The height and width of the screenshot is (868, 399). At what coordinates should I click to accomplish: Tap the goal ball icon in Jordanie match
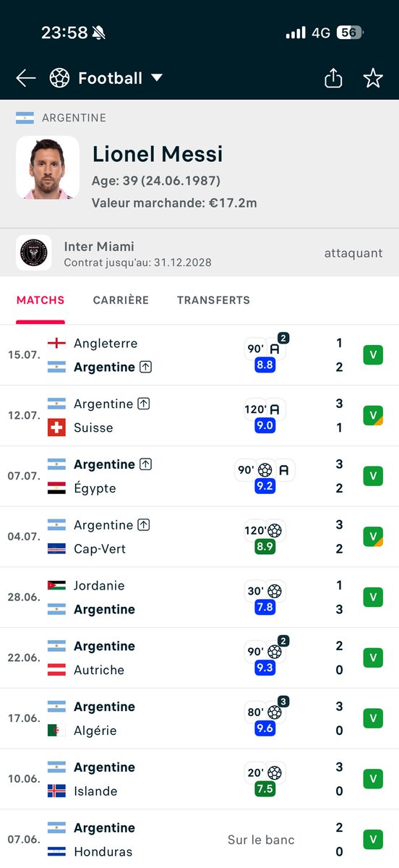pos(275,591)
